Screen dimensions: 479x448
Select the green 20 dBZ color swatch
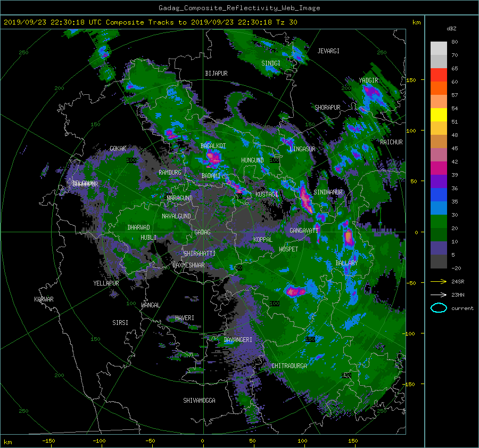click(439, 222)
